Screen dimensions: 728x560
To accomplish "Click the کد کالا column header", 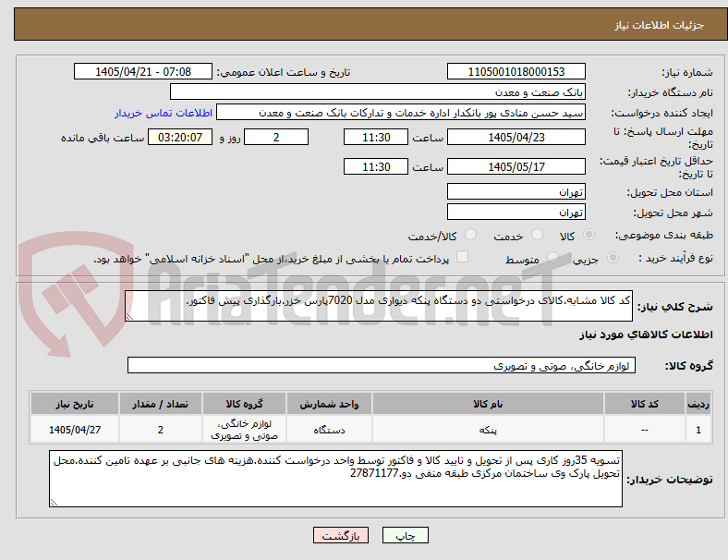I will [x=645, y=404].
